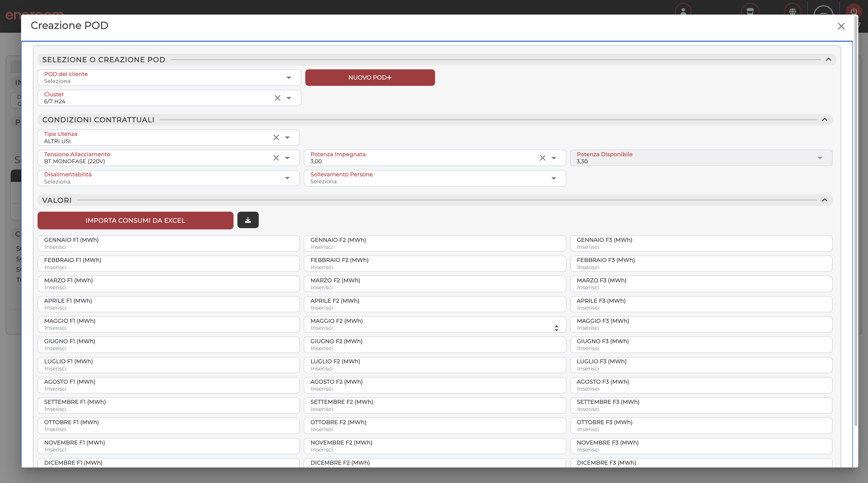868x483 pixels.
Task: Click the NUOVO POD+ button
Action: point(370,78)
